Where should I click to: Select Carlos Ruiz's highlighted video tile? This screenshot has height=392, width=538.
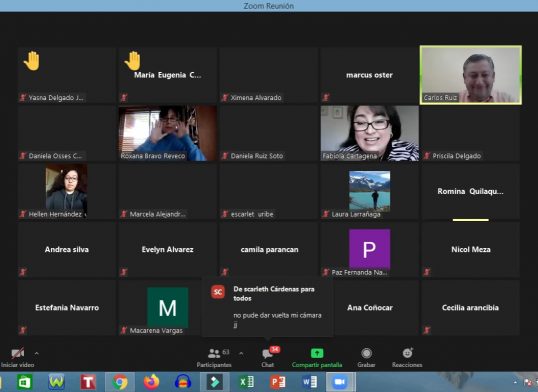(x=471, y=75)
